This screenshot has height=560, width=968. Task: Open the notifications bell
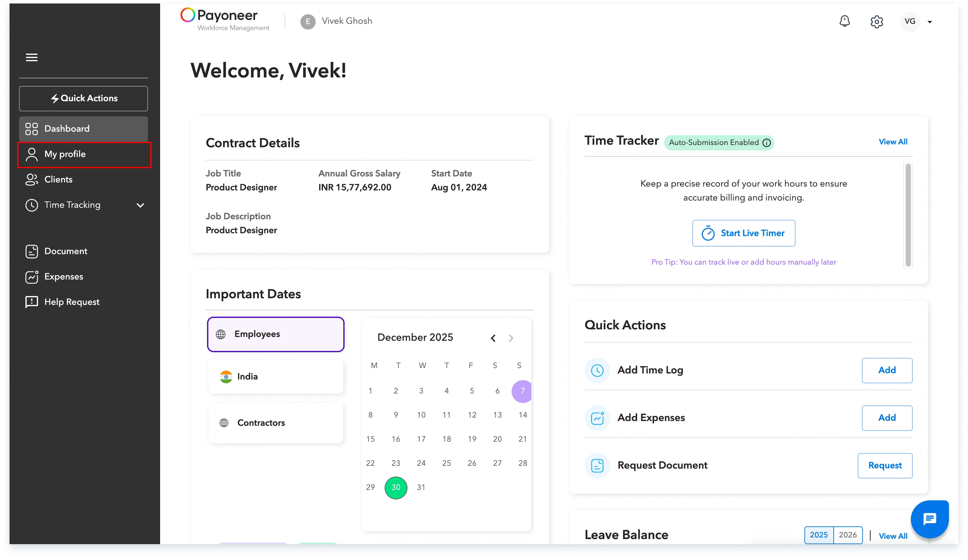[x=844, y=21]
